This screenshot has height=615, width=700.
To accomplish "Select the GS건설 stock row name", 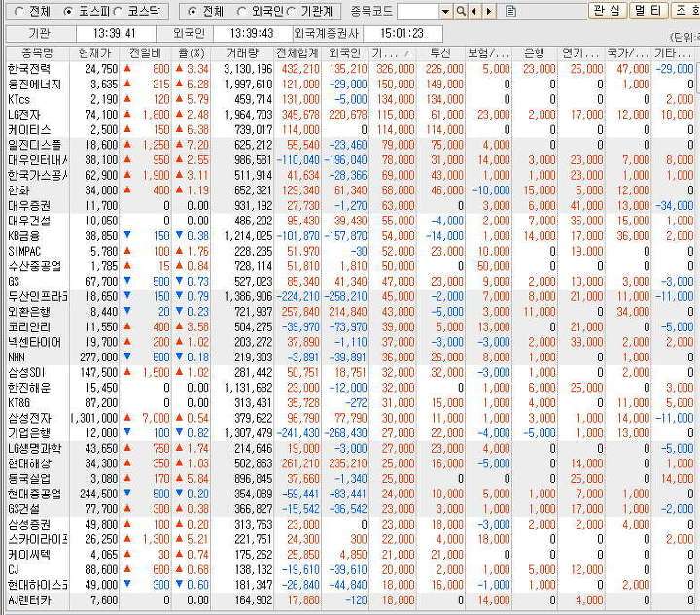I will (23, 509).
